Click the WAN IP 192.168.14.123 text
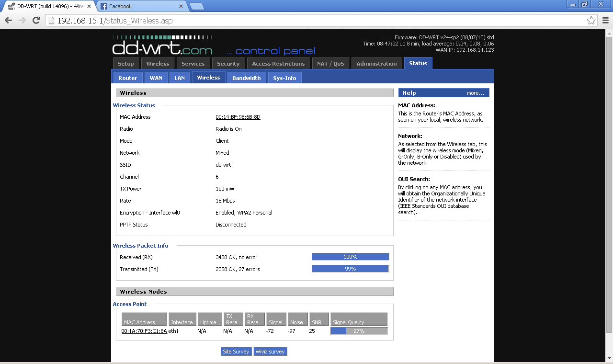This screenshot has width=613, height=364. [x=465, y=50]
